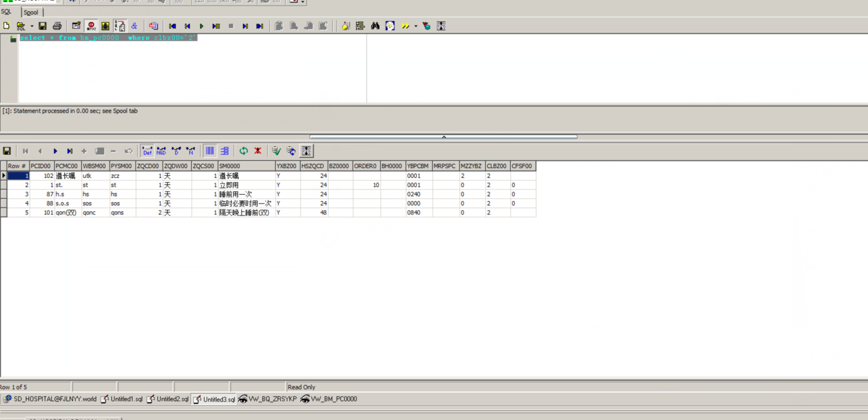
Task: Switch results to single-record form view
Action: pos(224,151)
